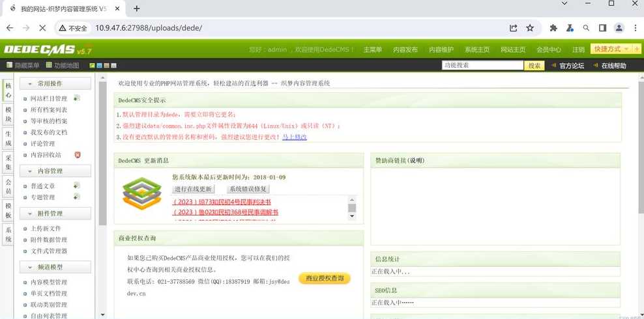Collapse the 常用操作 menu section
Image resolution: width=644 pixels, height=319 pixels.
click(x=55, y=83)
